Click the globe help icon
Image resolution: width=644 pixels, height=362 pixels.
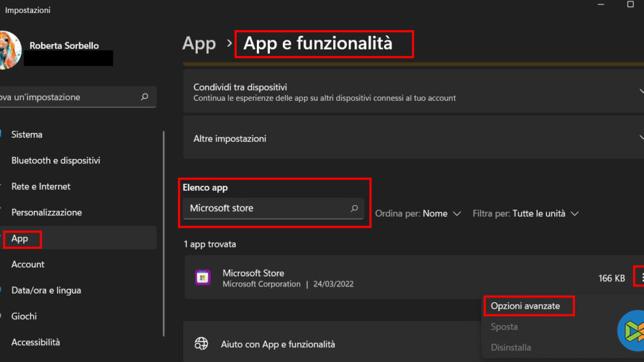202,344
